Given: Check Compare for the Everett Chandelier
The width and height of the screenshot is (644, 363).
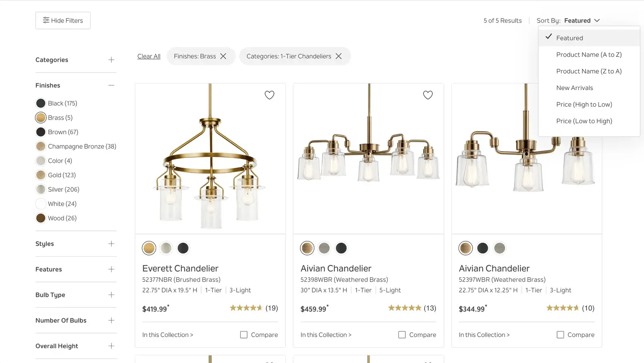Looking at the screenshot, I should pos(244,335).
